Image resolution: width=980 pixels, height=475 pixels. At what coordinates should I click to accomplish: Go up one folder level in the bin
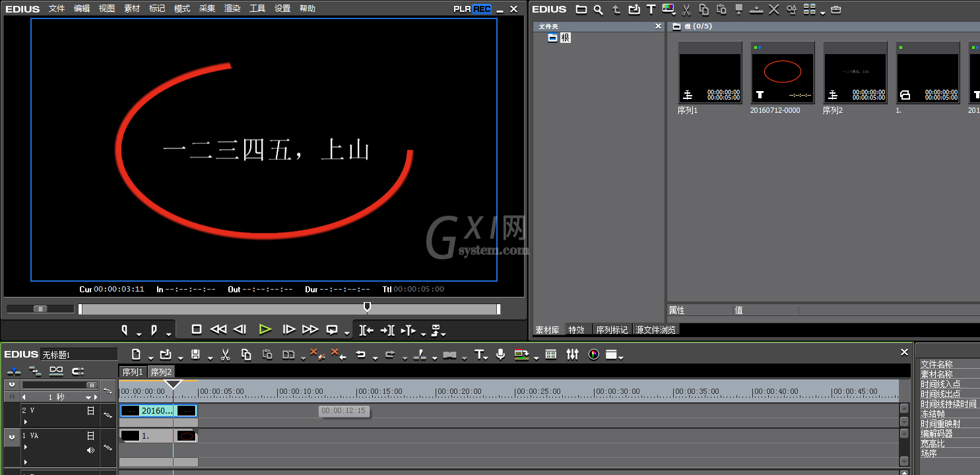point(616,9)
